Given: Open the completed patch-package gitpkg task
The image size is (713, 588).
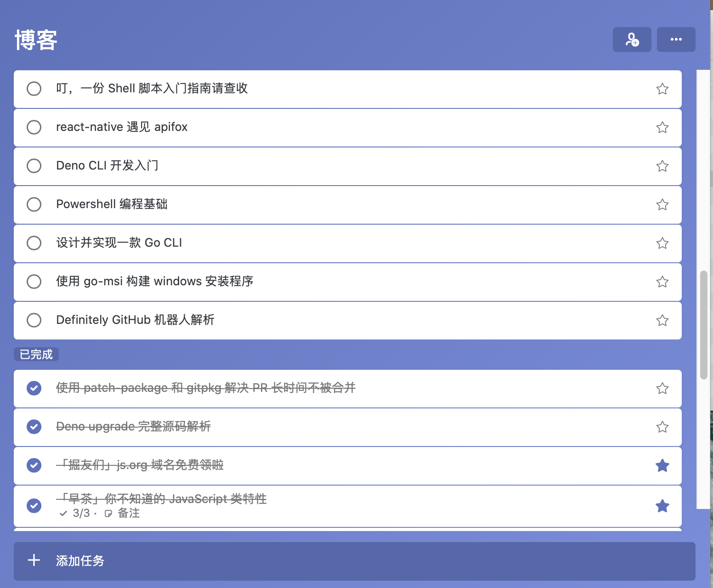Looking at the screenshot, I should click(x=348, y=389).
